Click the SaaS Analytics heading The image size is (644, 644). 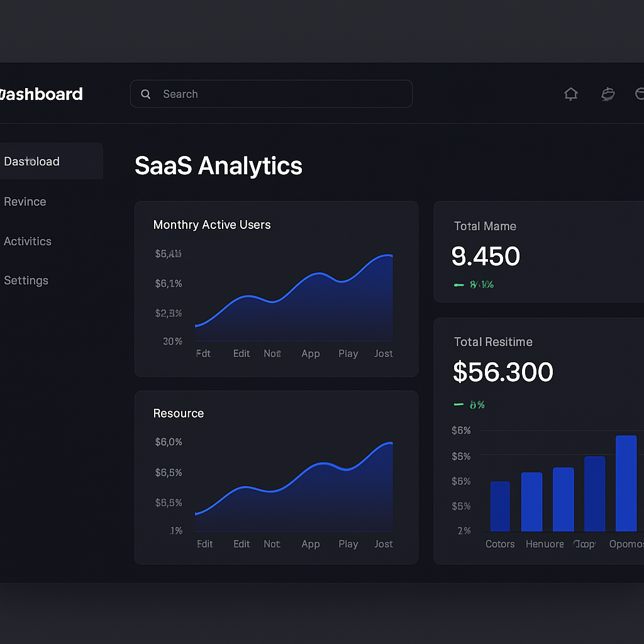coord(218,165)
